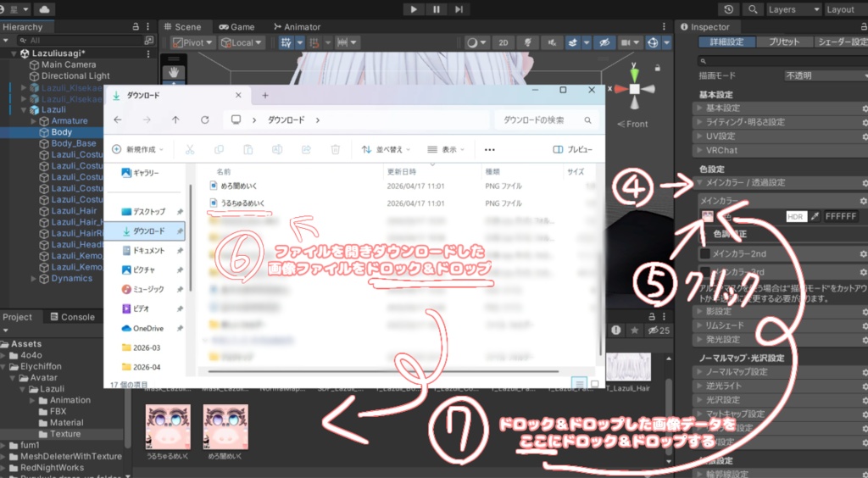Open the Material folder in Project
Screen dimensions: 868x478
66,423
